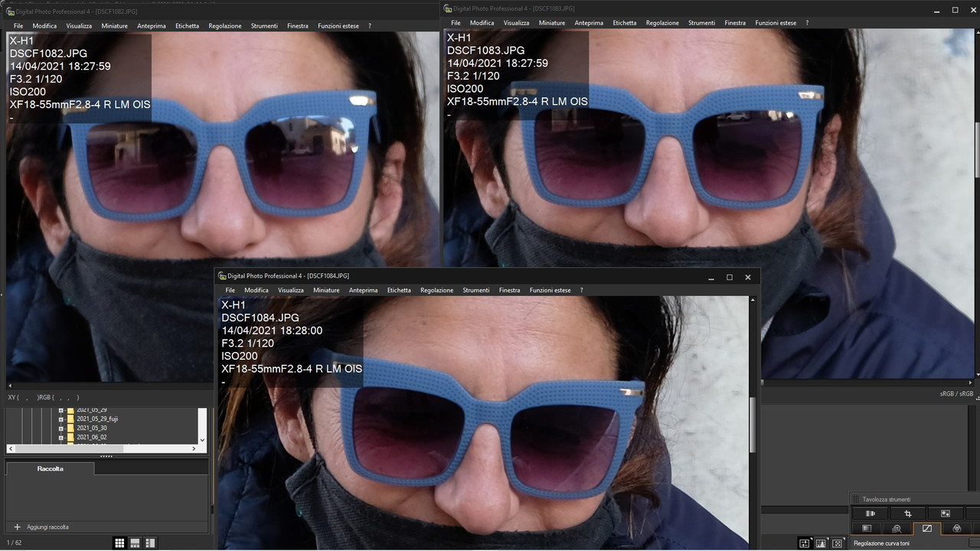The image size is (980, 551).
Task: Open Strumenti menu in DSCF1083 window
Action: click(701, 23)
